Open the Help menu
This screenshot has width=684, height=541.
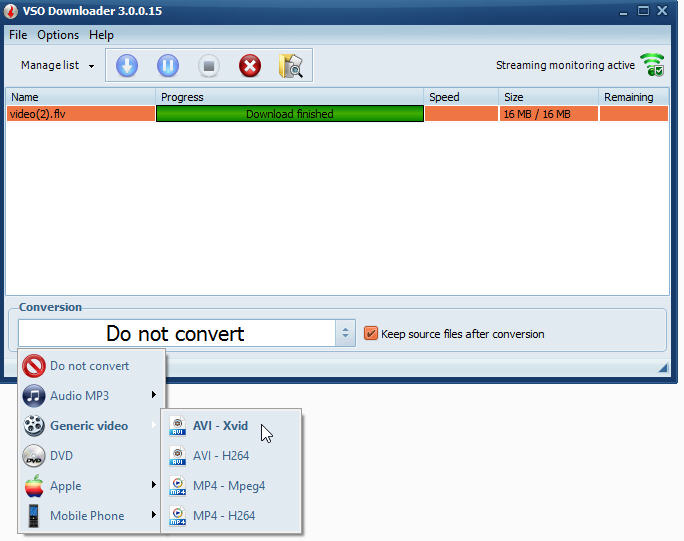click(101, 35)
